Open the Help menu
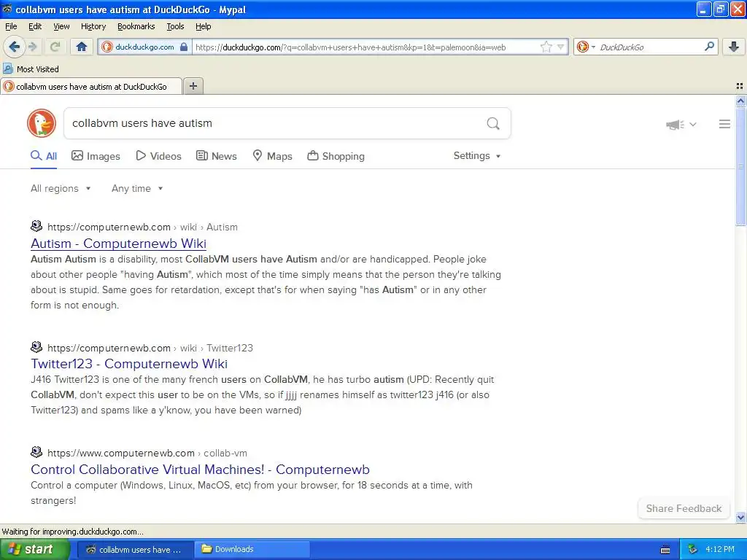This screenshot has width=747, height=560. tap(204, 27)
